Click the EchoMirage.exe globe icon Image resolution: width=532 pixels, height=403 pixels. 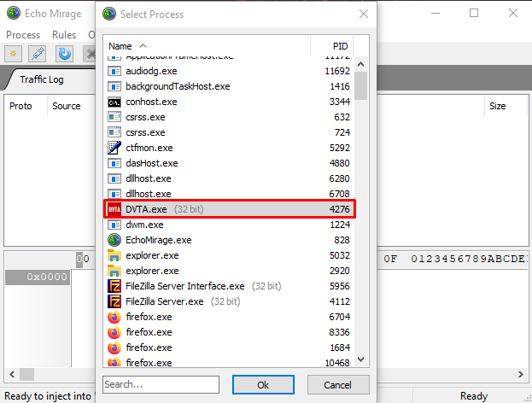coord(114,240)
